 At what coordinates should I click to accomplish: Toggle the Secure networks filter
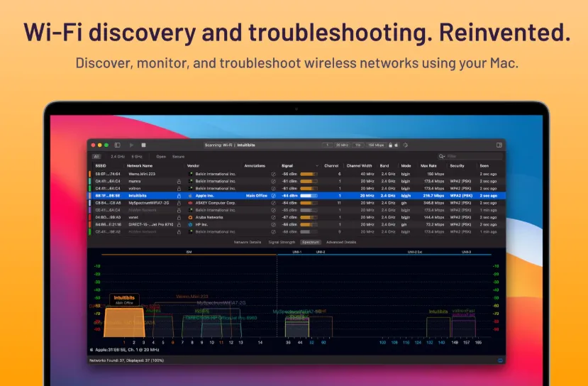pyautogui.click(x=179, y=157)
